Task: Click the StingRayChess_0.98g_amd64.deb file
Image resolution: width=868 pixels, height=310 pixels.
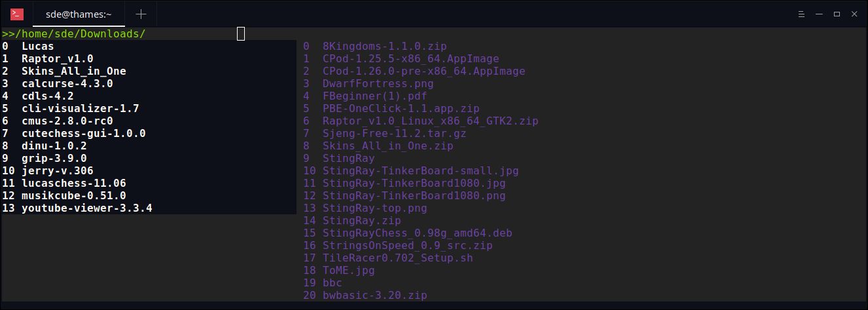Action: (x=418, y=233)
